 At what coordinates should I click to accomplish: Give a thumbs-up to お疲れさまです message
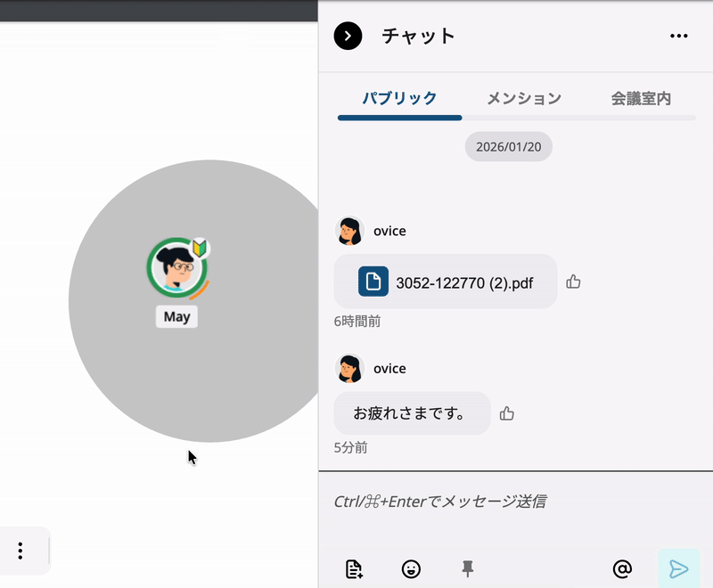tap(507, 412)
